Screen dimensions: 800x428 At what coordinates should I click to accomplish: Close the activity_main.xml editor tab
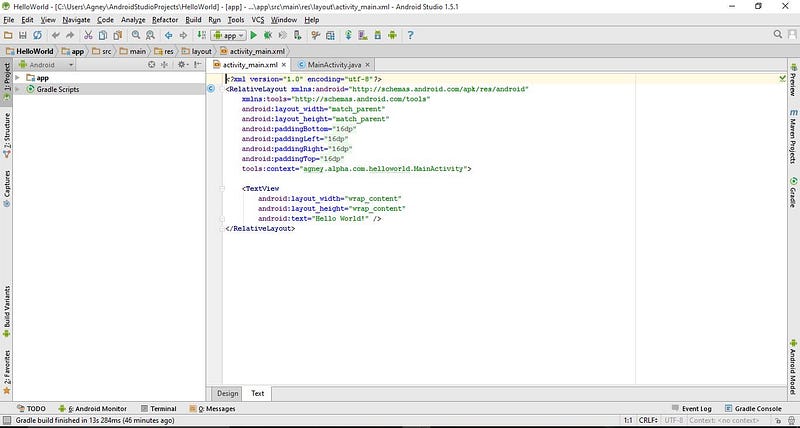284,65
